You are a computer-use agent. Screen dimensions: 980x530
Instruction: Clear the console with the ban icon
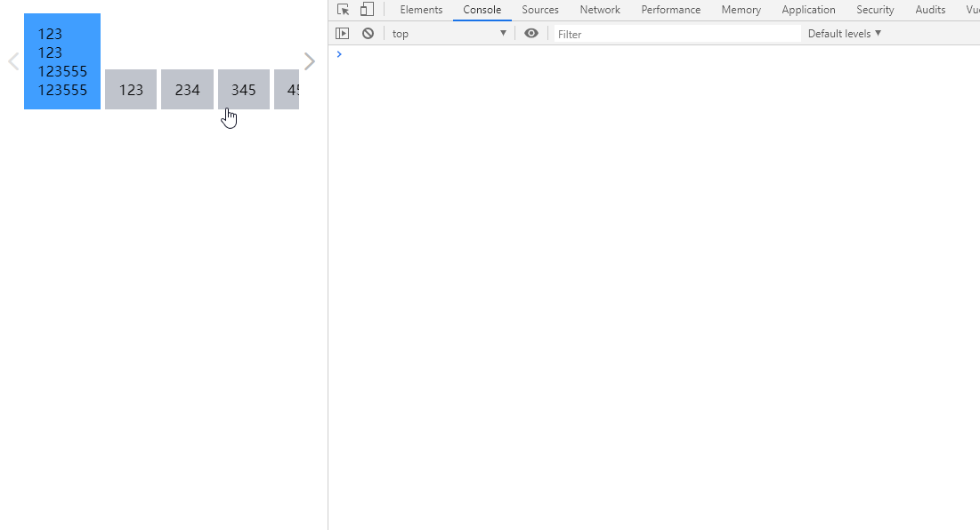(369, 34)
